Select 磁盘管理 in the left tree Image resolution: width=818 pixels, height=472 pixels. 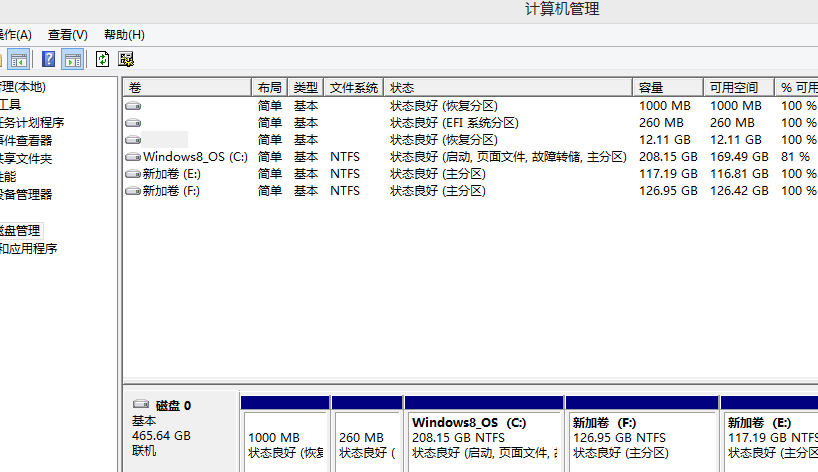click(x=20, y=230)
